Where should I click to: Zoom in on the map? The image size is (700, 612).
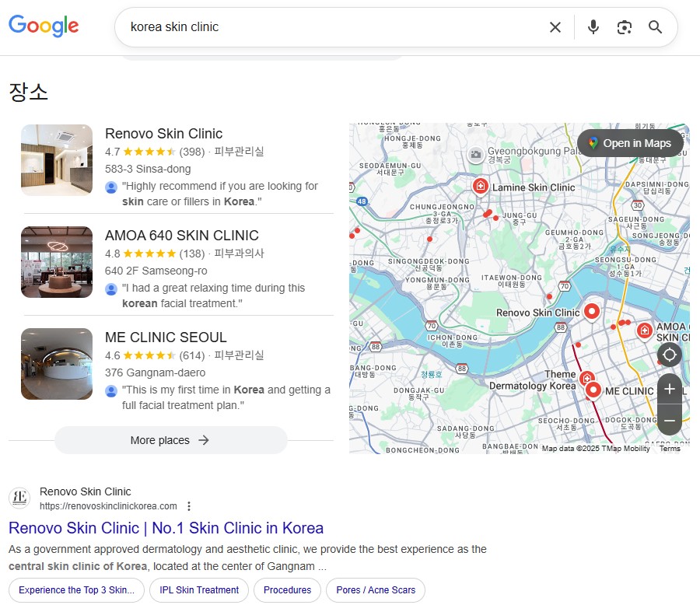click(x=670, y=389)
